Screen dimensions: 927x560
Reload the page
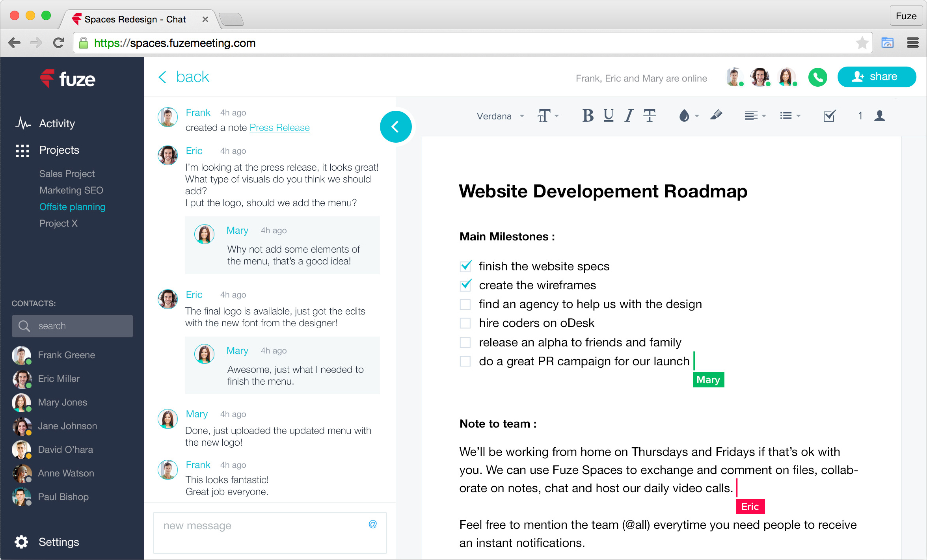[x=58, y=43]
